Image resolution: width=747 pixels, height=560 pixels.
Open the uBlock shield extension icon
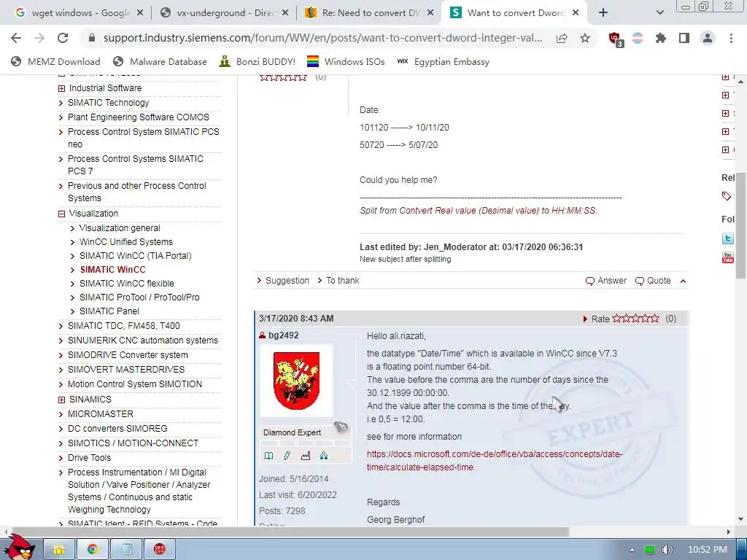coord(615,39)
